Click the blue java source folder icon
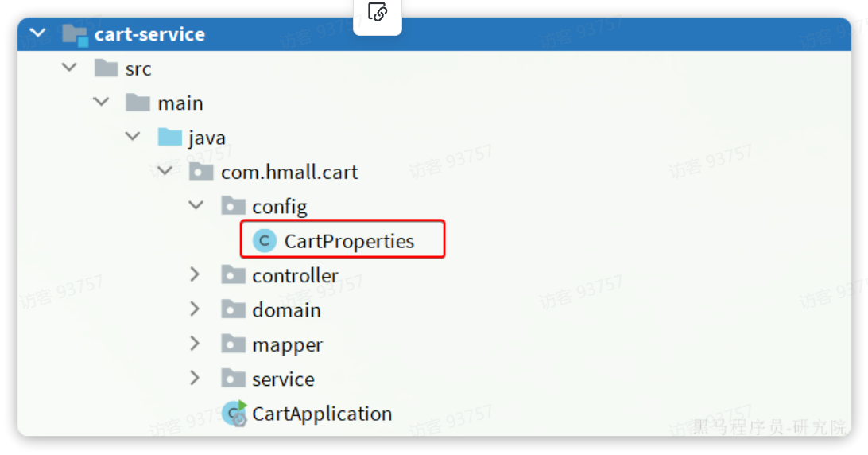This screenshot has height=455, width=868. point(170,137)
